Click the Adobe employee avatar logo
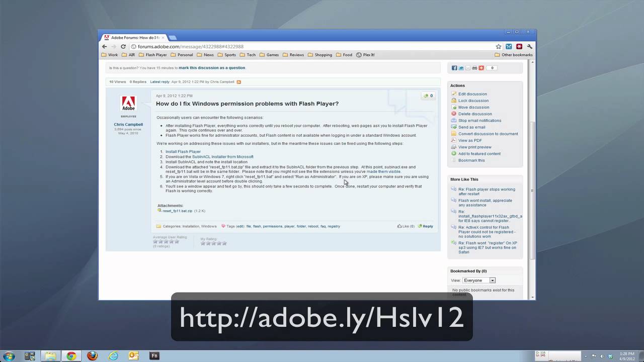Viewport: 644px width, 362px height. [x=128, y=104]
